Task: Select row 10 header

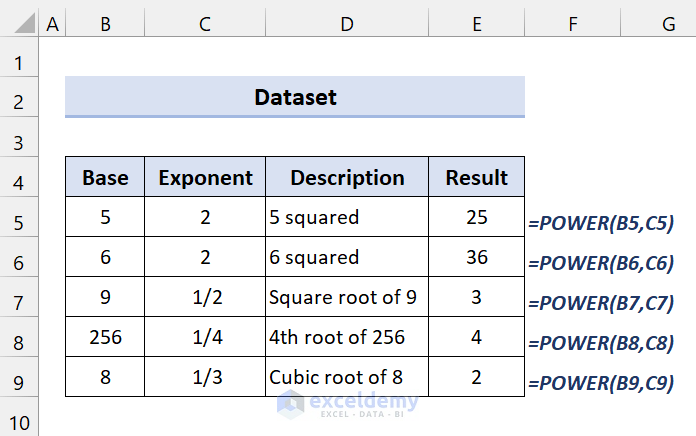Action: (19, 417)
